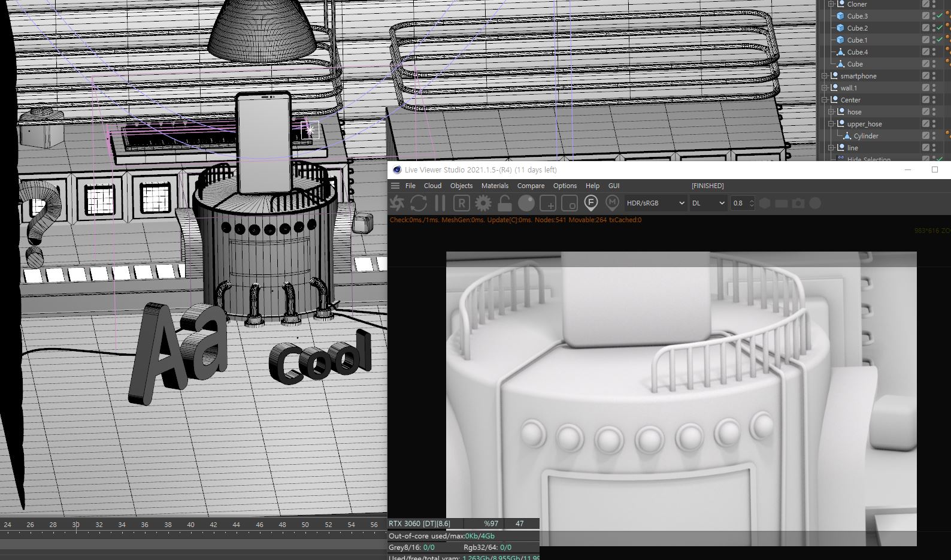Open the Compare menu
Viewport: 951px width, 560px height.
click(531, 186)
